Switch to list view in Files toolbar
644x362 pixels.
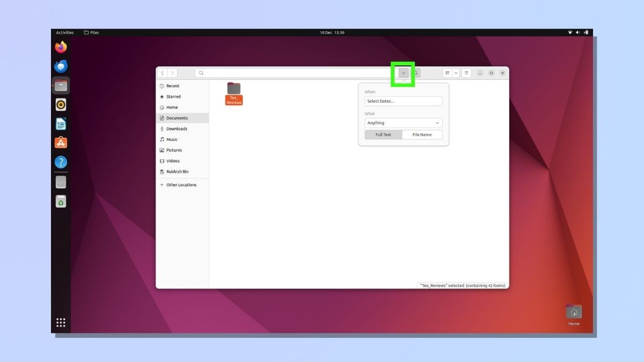pos(448,72)
